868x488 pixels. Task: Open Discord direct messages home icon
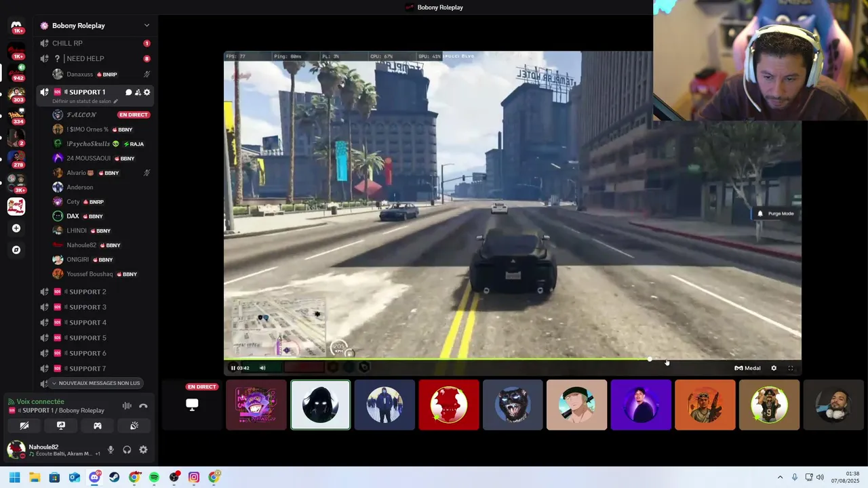pos(16,26)
